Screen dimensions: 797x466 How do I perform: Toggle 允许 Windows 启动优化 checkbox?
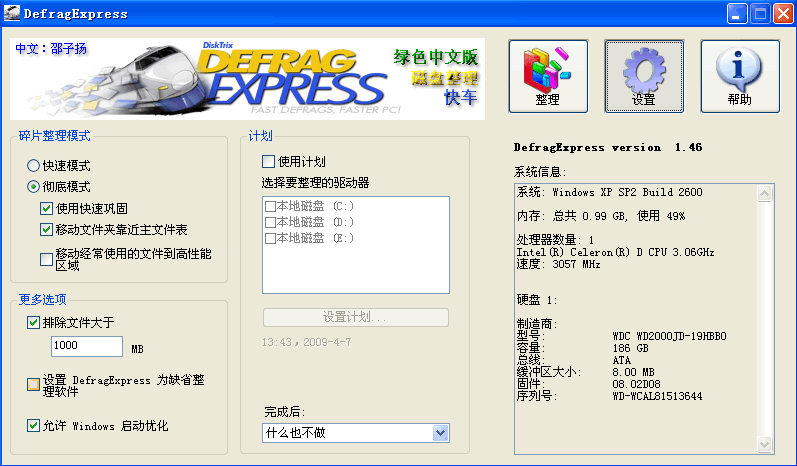[x=34, y=425]
